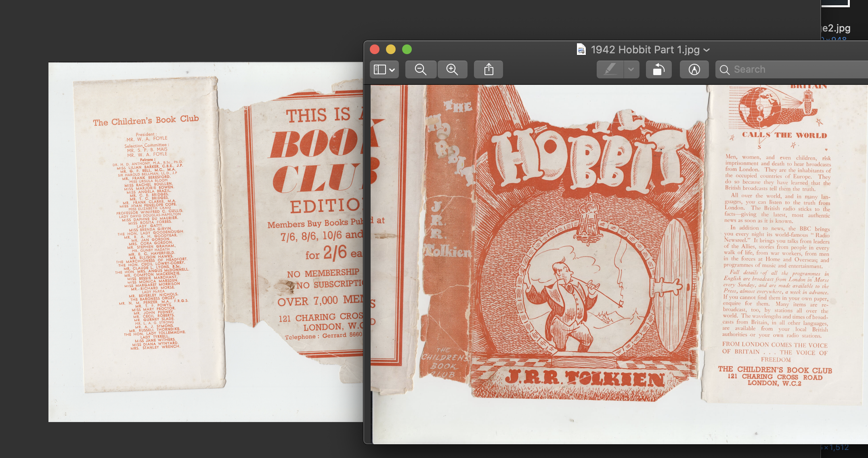Zoom out of the Hobbit image
Image resolution: width=868 pixels, height=458 pixels.
pos(421,69)
